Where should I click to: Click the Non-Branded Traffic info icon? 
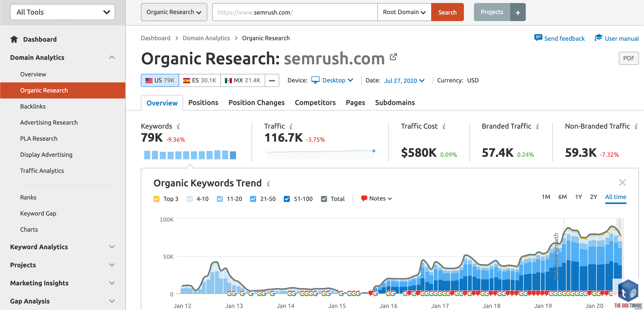click(636, 126)
